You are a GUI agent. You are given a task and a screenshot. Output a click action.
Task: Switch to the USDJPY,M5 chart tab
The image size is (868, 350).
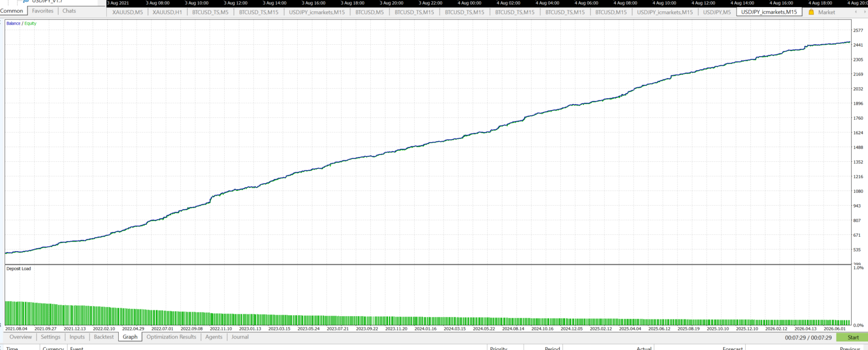pos(717,12)
